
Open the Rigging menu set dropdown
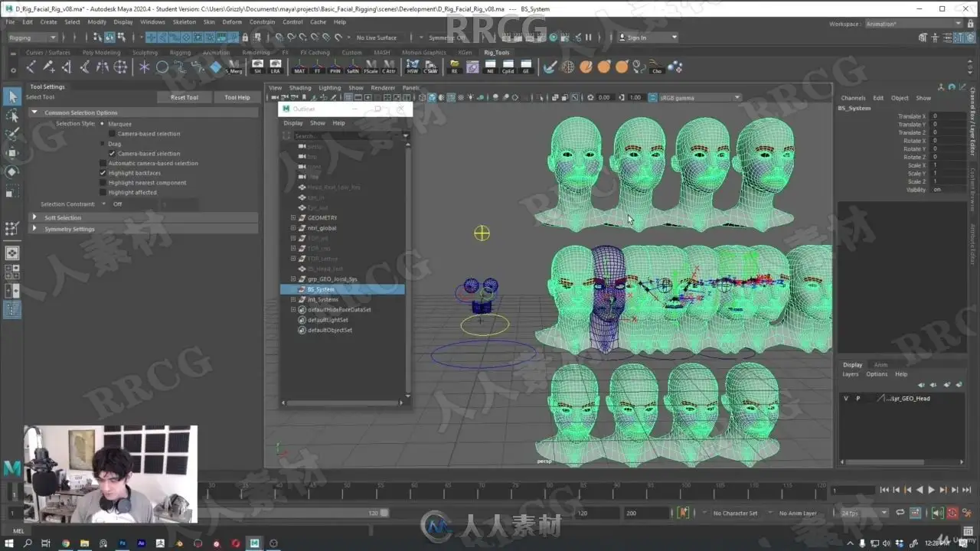tap(31, 37)
